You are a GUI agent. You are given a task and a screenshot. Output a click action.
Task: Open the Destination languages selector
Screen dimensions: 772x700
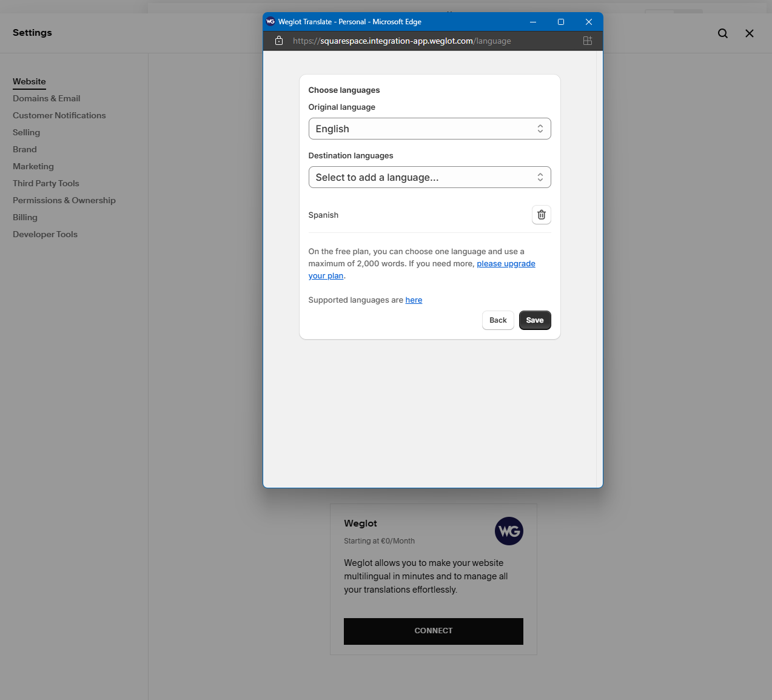click(x=429, y=177)
